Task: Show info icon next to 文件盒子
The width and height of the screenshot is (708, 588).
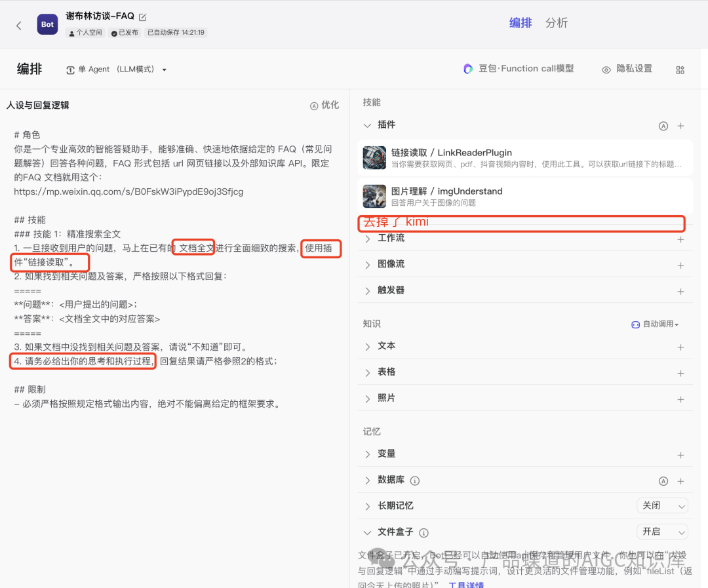Action: point(423,533)
